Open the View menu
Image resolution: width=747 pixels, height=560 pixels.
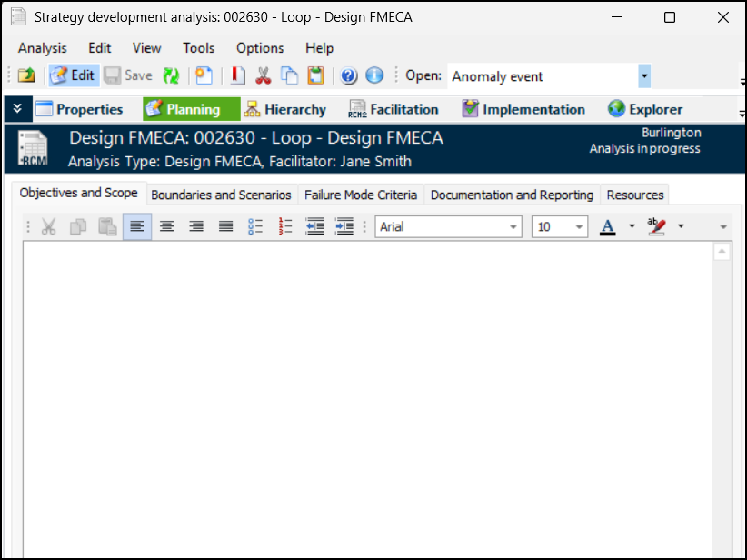146,48
